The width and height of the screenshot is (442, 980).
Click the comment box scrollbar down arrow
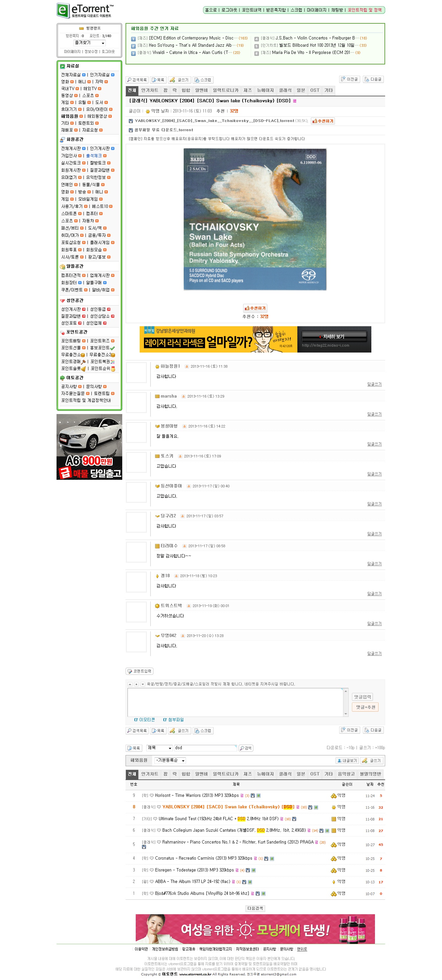(x=345, y=714)
